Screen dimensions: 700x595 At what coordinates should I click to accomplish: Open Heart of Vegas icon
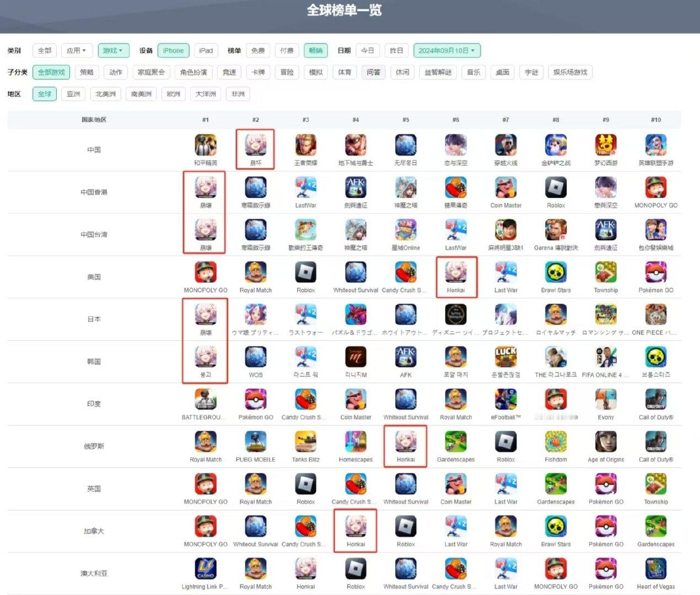coord(656,570)
